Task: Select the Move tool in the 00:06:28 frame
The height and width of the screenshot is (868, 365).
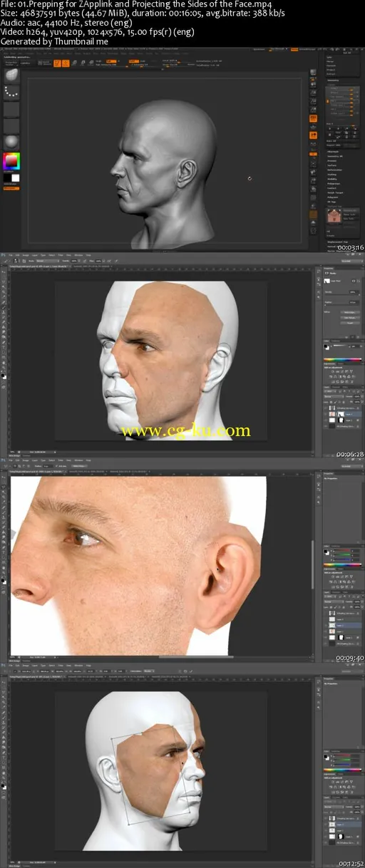Action: (4, 272)
